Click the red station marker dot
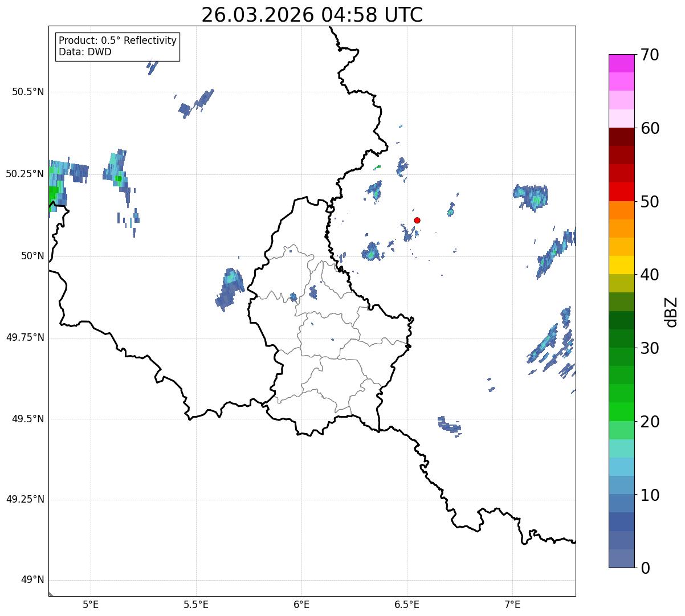685x616 pixels. [417, 220]
